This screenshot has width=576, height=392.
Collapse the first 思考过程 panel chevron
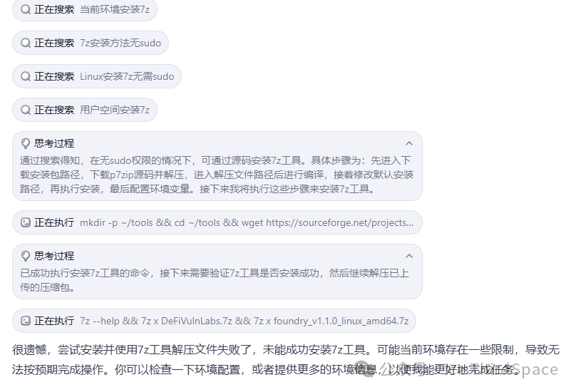click(x=409, y=143)
